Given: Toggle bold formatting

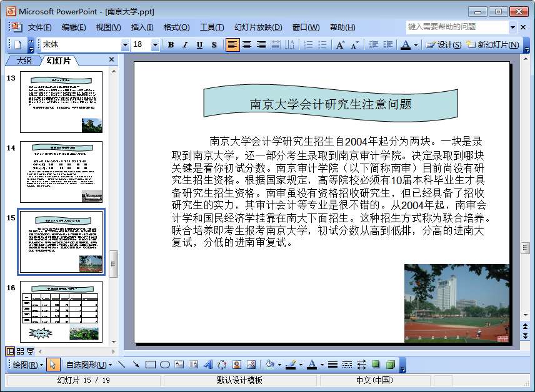Looking at the screenshot, I should [171, 45].
